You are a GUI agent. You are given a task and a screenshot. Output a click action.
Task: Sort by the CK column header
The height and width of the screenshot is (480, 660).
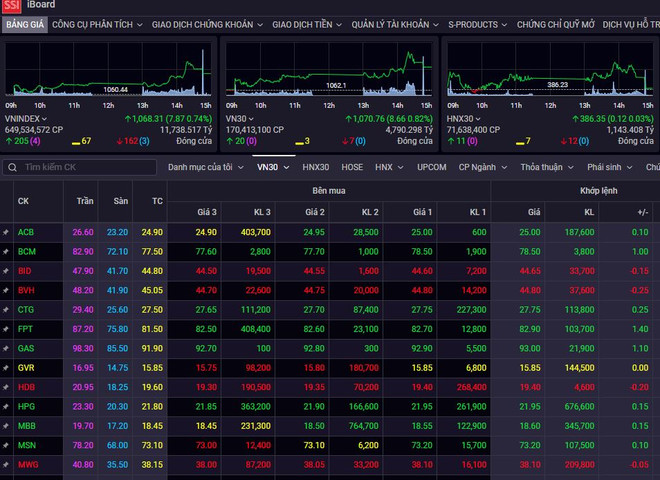[23, 201]
